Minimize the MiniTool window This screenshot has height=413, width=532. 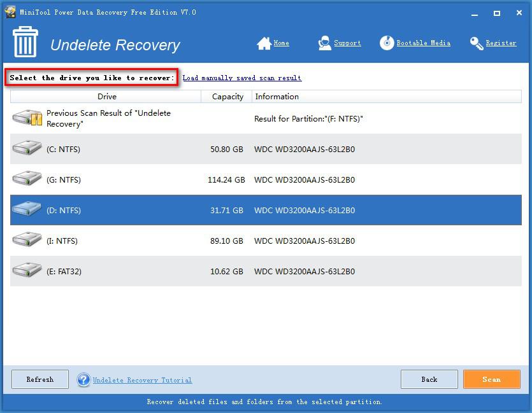(475, 13)
